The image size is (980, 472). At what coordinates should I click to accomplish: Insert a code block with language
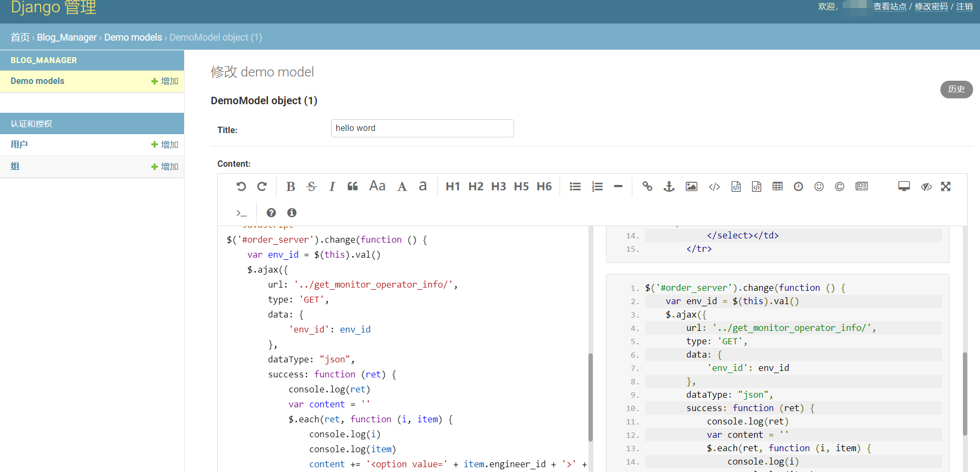tap(756, 187)
